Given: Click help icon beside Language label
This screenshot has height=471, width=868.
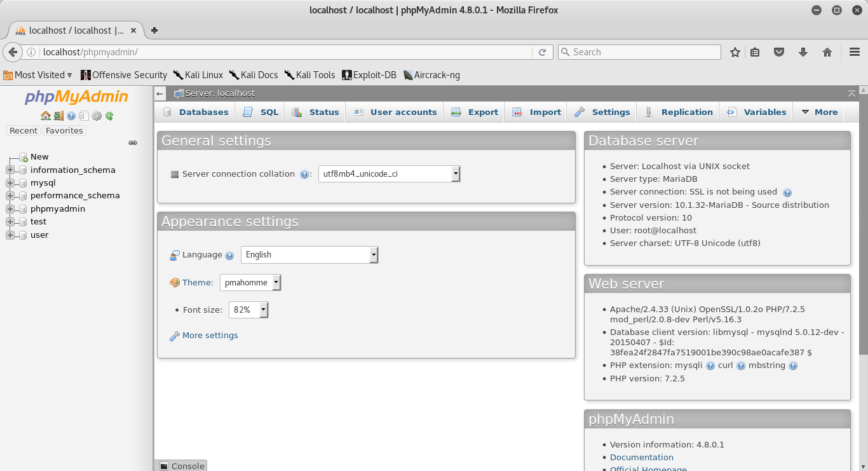Looking at the screenshot, I should click(x=229, y=256).
